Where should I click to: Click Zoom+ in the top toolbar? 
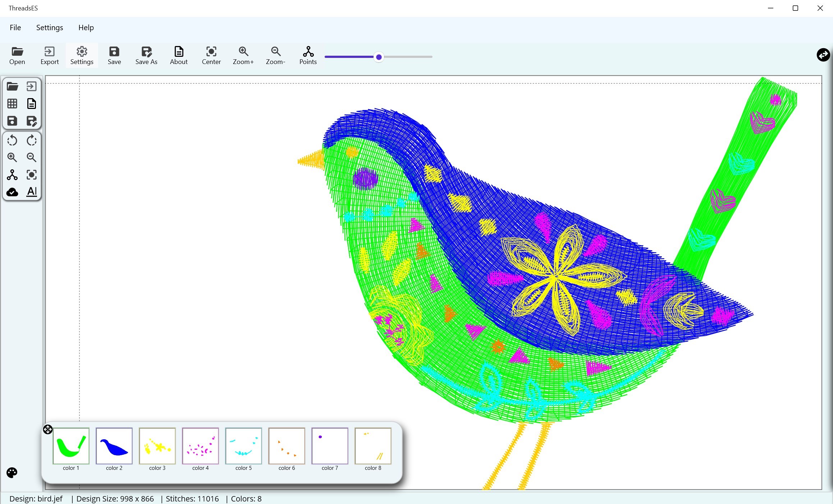[x=243, y=56]
